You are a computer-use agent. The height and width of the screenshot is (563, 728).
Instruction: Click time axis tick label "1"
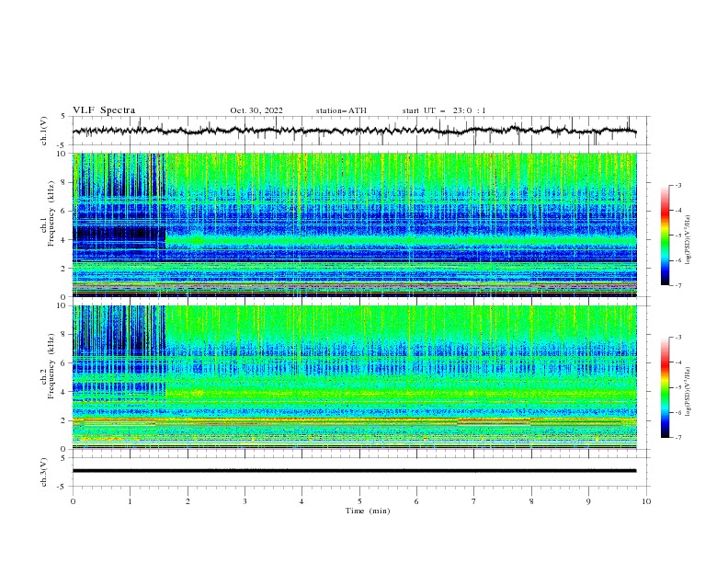point(130,501)
